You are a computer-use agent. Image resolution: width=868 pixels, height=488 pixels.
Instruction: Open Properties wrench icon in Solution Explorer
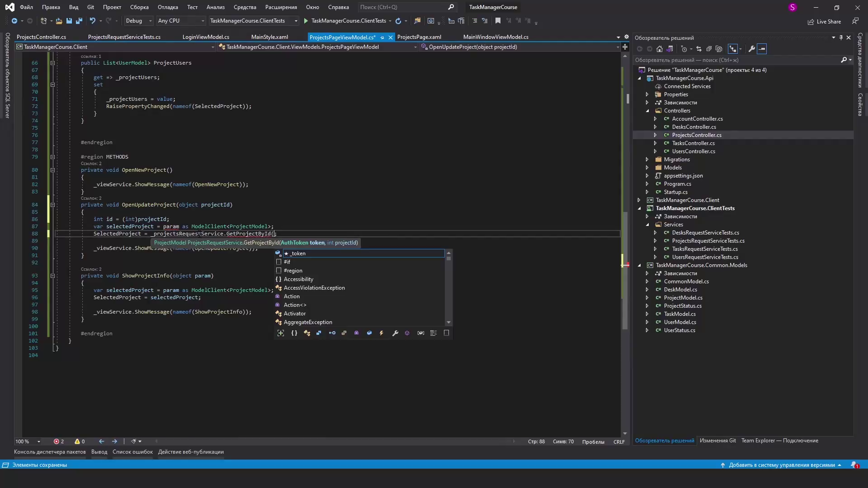(x=751, y=49)
